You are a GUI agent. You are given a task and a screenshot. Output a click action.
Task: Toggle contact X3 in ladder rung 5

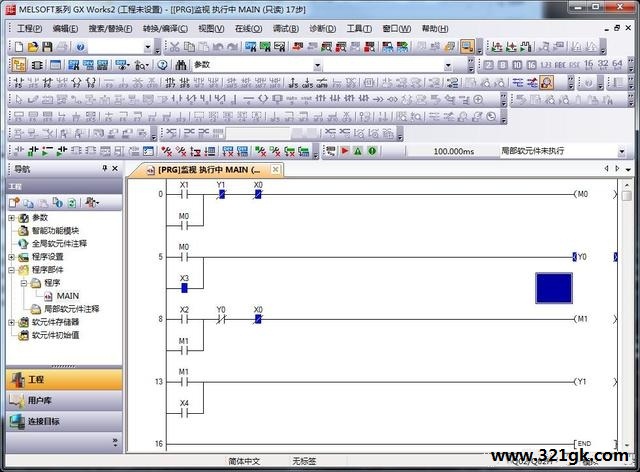click(x=184, y=287)
